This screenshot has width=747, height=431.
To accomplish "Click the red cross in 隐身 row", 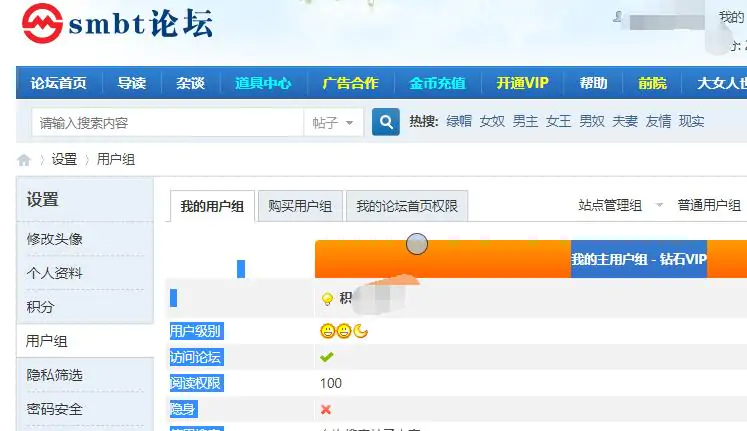I will (x=326, y=409).
